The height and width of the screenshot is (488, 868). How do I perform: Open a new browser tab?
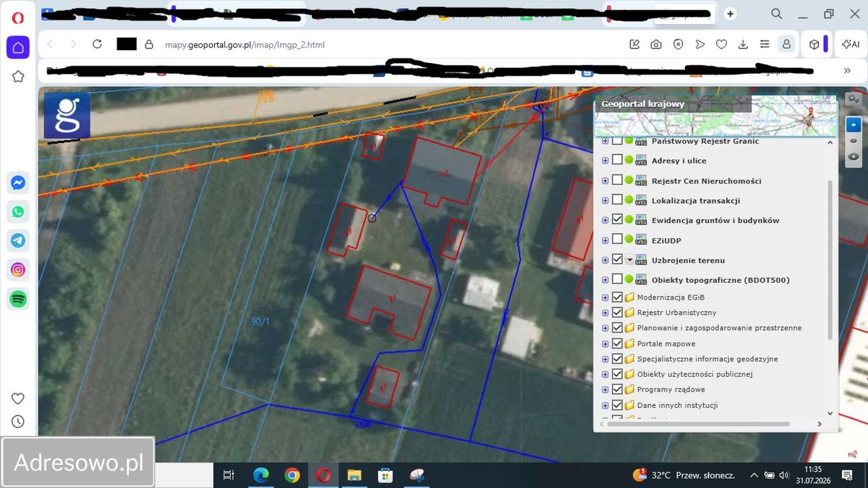point(730,14)
